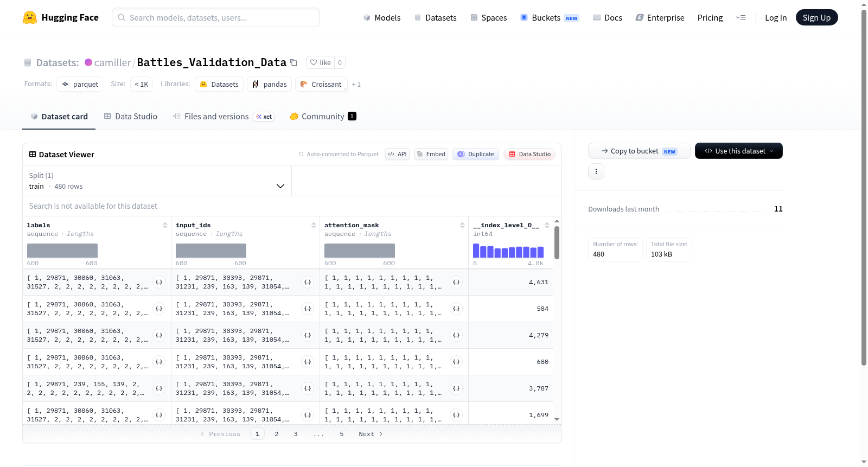
Task: Click the Auto-converted to Parquet link
Action: point(342,154)
